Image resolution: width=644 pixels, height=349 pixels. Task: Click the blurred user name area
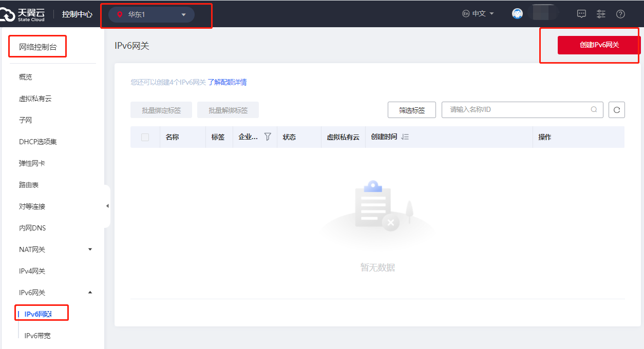544,12
